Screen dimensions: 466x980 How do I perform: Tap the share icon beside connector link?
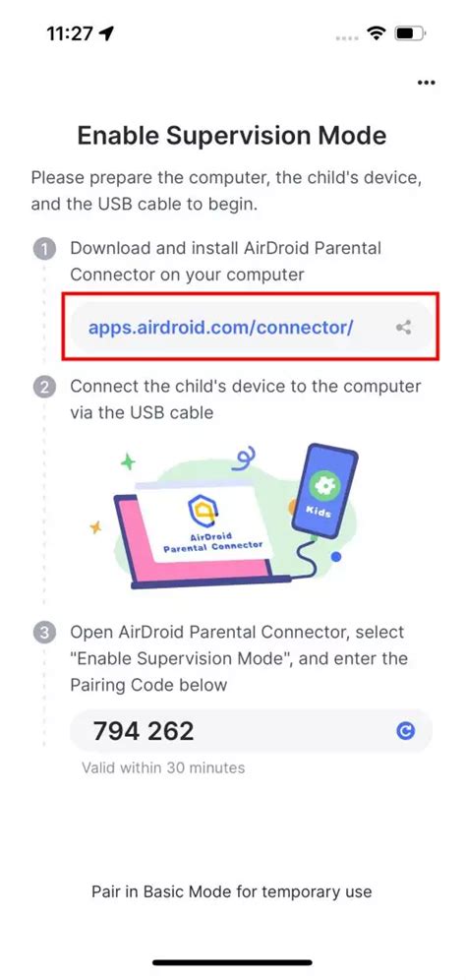click(403, 327)
